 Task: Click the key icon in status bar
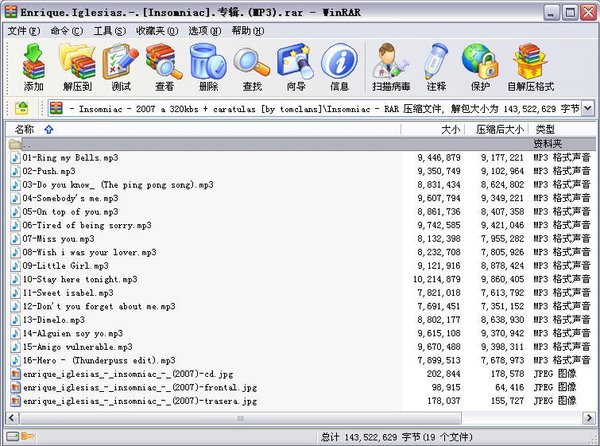click(28, 436)
